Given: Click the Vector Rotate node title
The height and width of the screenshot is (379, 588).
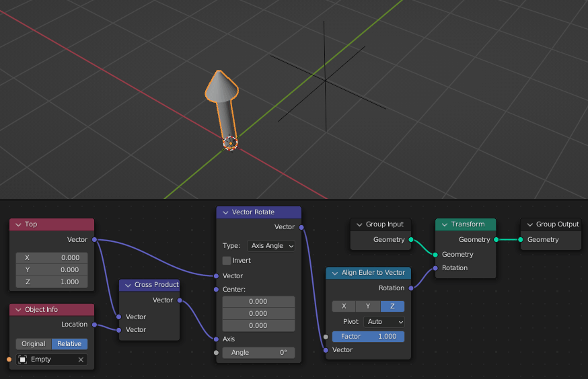Looking at the screenshot, I should pos(253,212).
